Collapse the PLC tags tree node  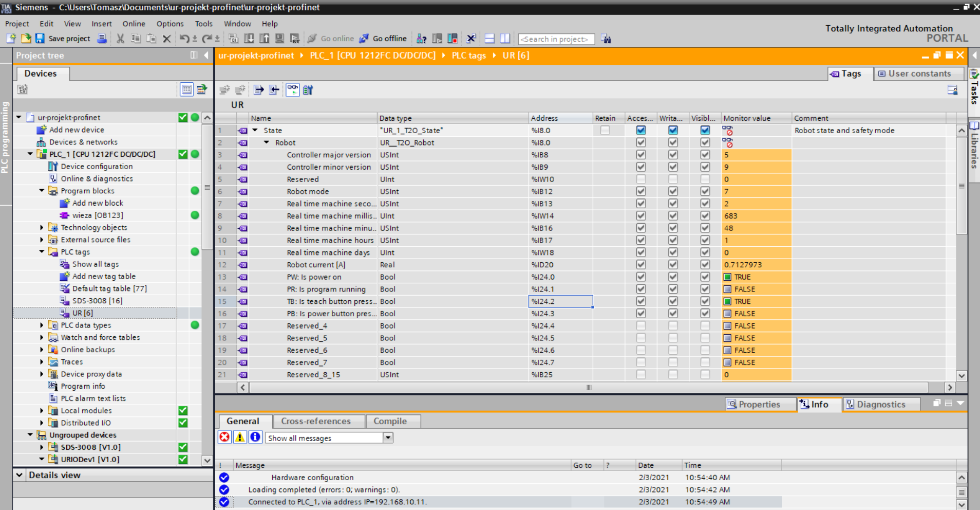click(x=42, y=252)
